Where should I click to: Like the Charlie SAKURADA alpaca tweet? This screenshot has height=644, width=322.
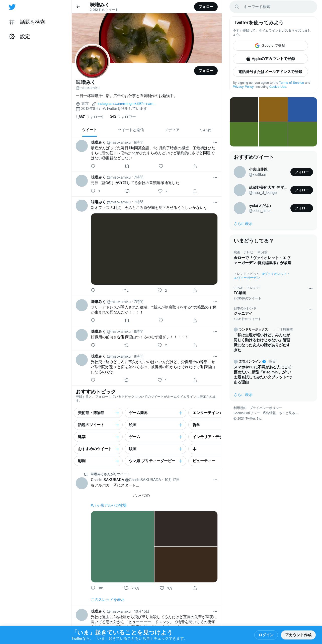pyautogui.click(x=162, y=588)
